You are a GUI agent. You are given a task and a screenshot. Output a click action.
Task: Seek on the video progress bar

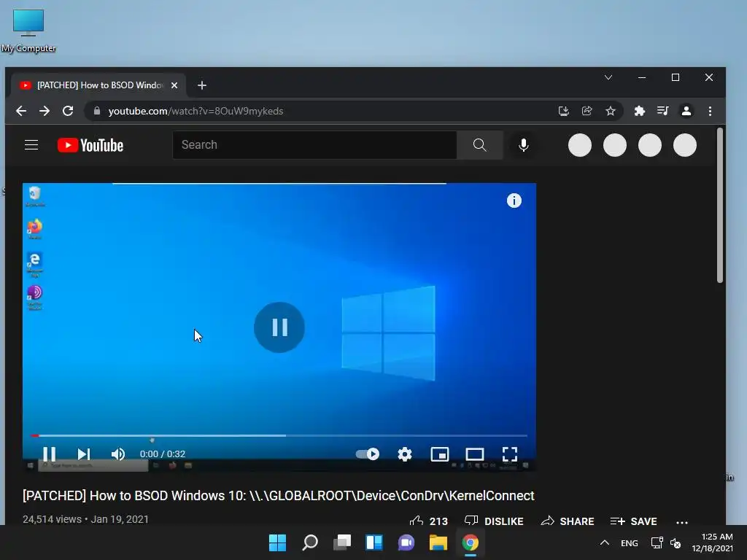279,435
